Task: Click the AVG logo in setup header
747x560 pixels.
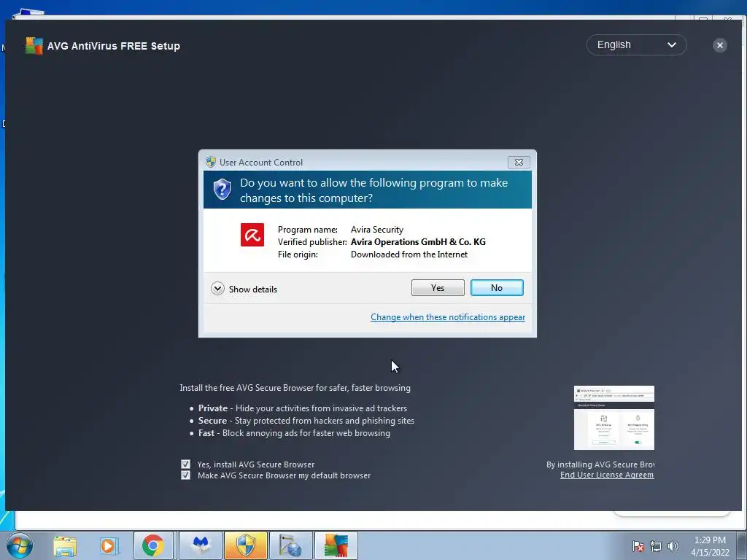Action: pos(34,46)
